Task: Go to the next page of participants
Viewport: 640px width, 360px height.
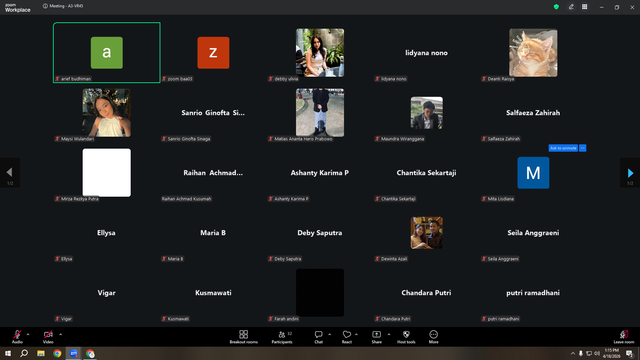Action: pos(630,173)
